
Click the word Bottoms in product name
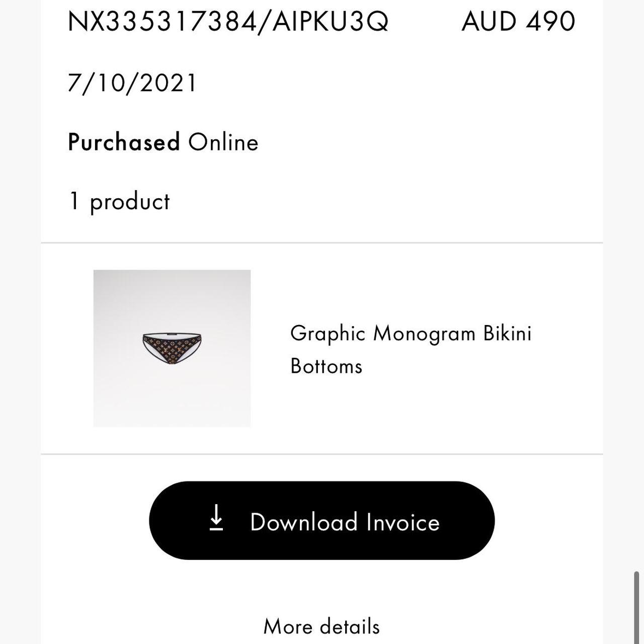click(327, 366)
